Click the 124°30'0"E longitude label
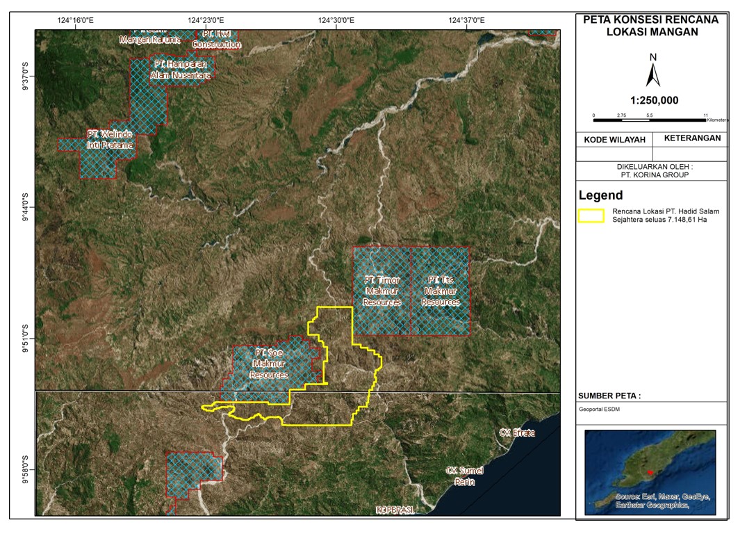756x534 pixels. 336,20
